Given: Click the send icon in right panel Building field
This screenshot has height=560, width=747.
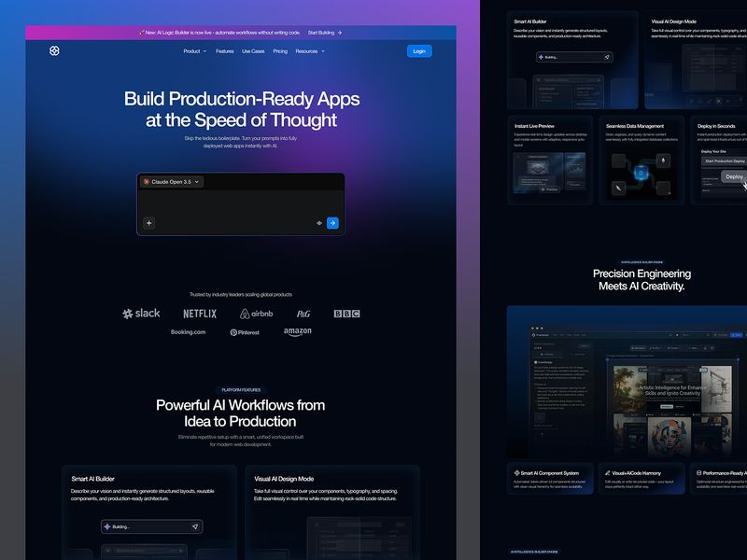Looking at the screenshot, I should pos(607,57).
